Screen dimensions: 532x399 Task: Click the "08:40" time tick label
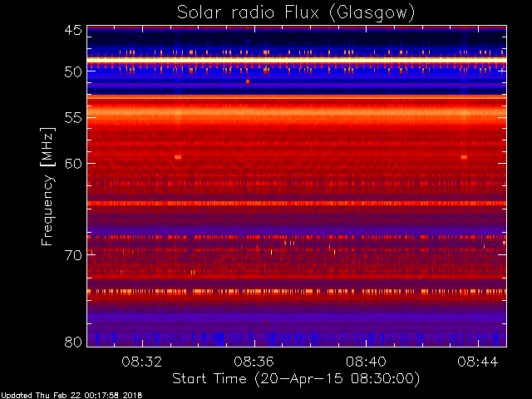click(366, 362)
